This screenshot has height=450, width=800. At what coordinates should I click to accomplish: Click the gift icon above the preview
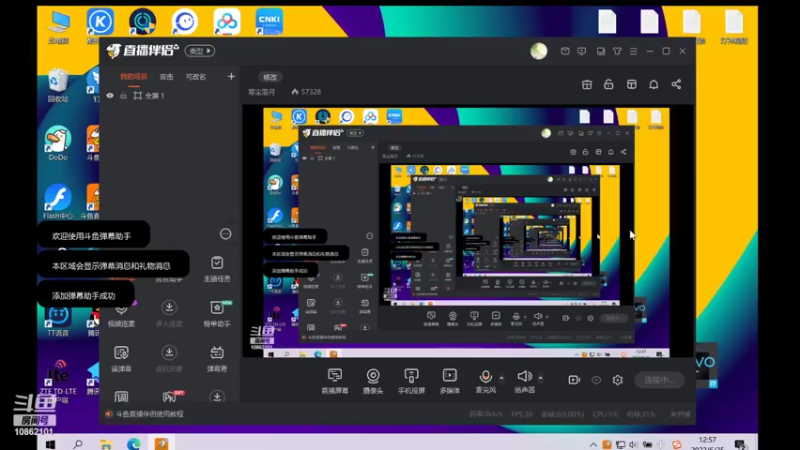pos(587,85)
